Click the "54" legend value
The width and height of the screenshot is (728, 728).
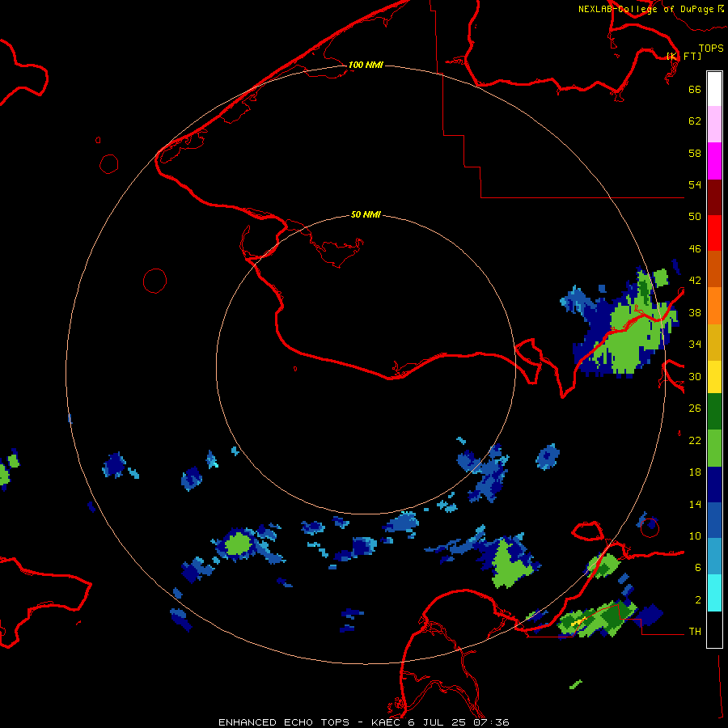695,184
